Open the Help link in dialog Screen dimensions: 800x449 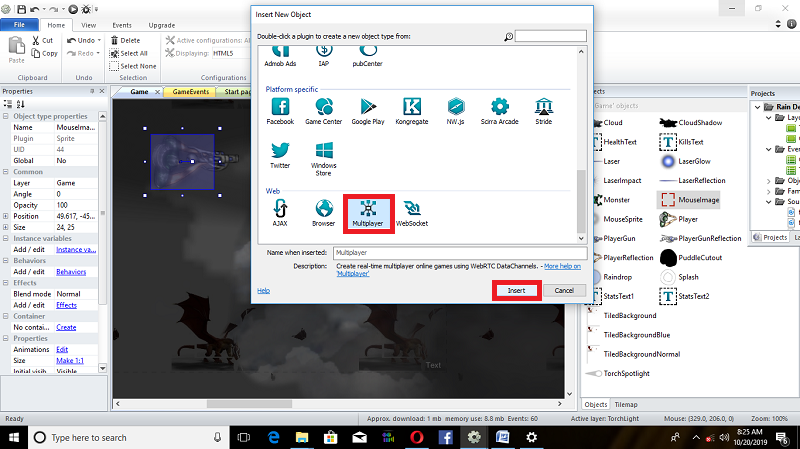pyautogui.click(x=264, y=291)
